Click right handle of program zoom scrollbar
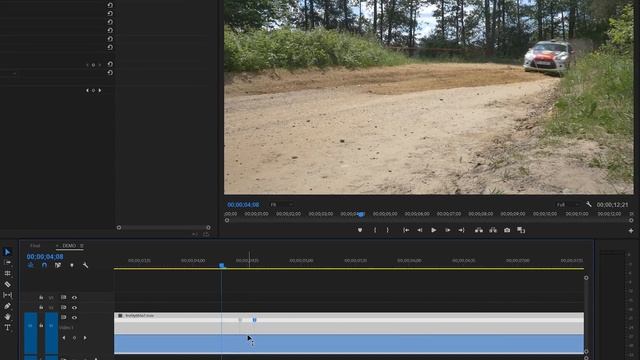 631,220
